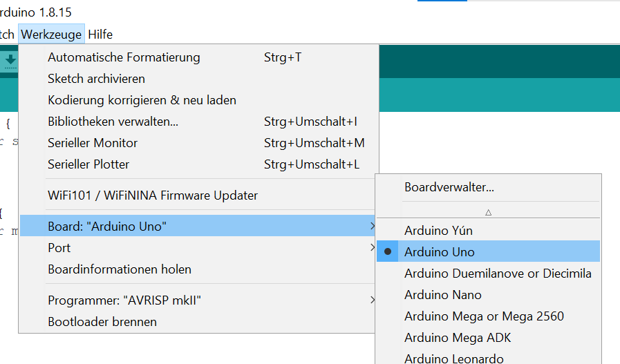The width and height of the screenshot is (620, 364).
Task: Expand the Programmer: "AVRISP mkII" submenu
Action: coord(198,300)
